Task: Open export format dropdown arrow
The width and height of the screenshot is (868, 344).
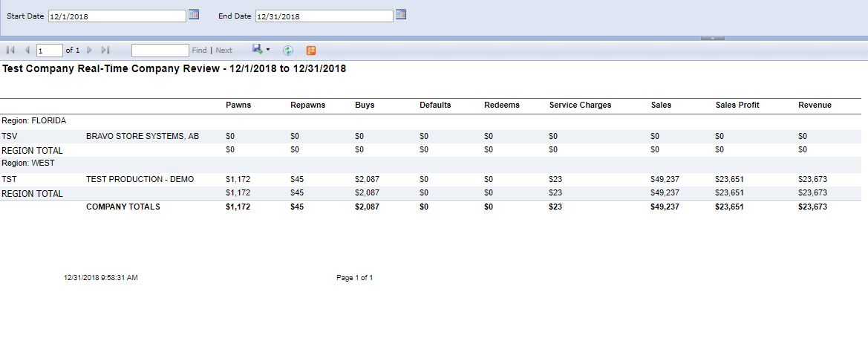Action: (268, 49)
